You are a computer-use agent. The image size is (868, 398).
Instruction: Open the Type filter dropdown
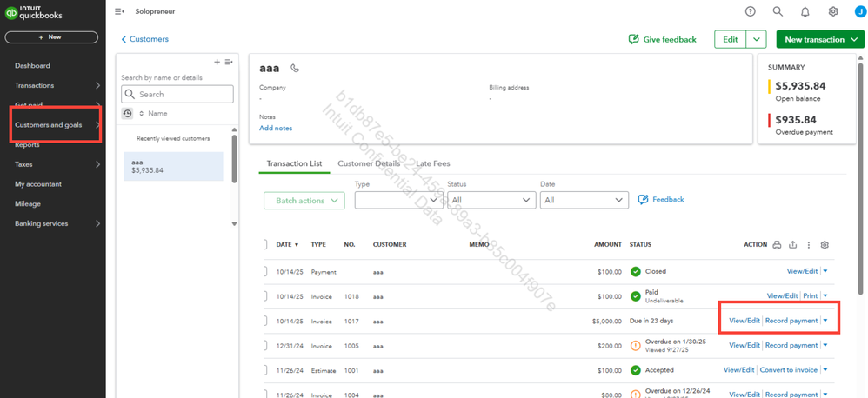pos(399,200)
